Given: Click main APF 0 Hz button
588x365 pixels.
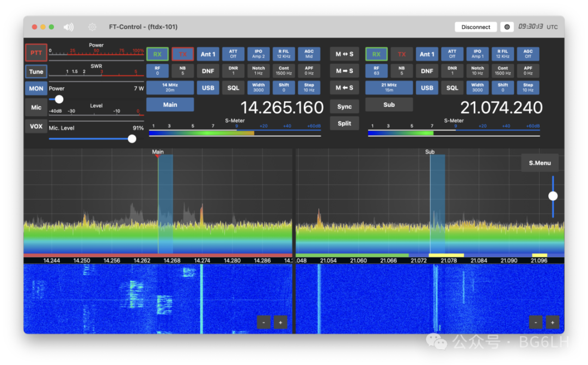Looking at the screenshot, I should tap(309, 71).
